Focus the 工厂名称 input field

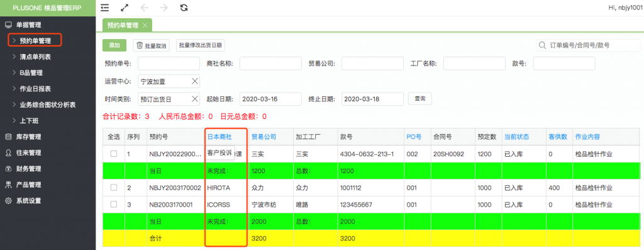474,64
